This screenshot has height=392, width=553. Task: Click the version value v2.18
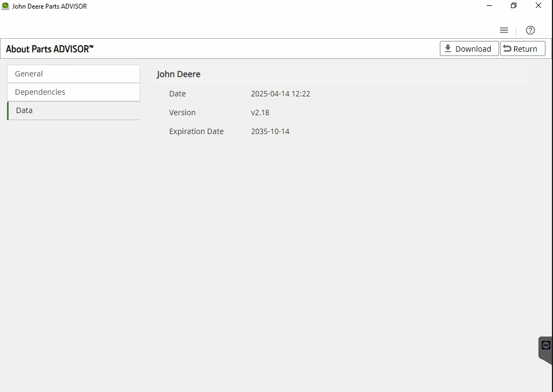[260, 113]
